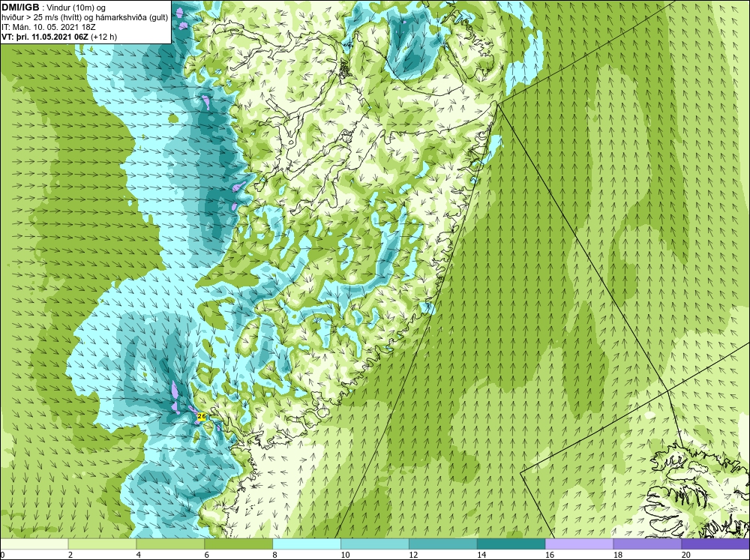
Task: Click the legend tick label 2
Action: tap(70, 555)
